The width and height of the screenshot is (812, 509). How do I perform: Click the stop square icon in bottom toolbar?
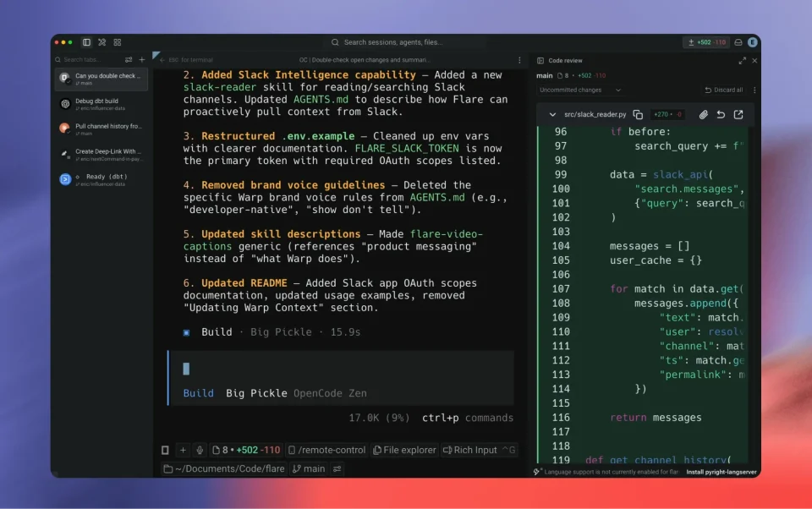[165, 450]
